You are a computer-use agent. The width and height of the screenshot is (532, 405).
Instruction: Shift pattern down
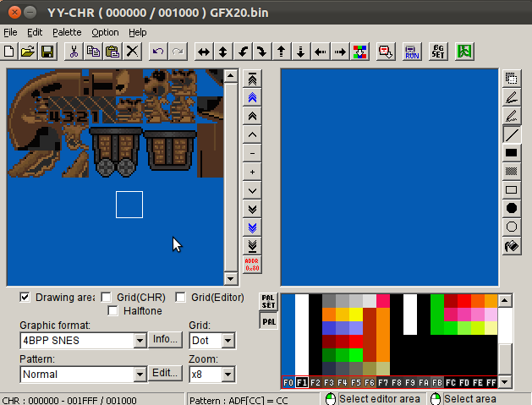coord(300,52)
